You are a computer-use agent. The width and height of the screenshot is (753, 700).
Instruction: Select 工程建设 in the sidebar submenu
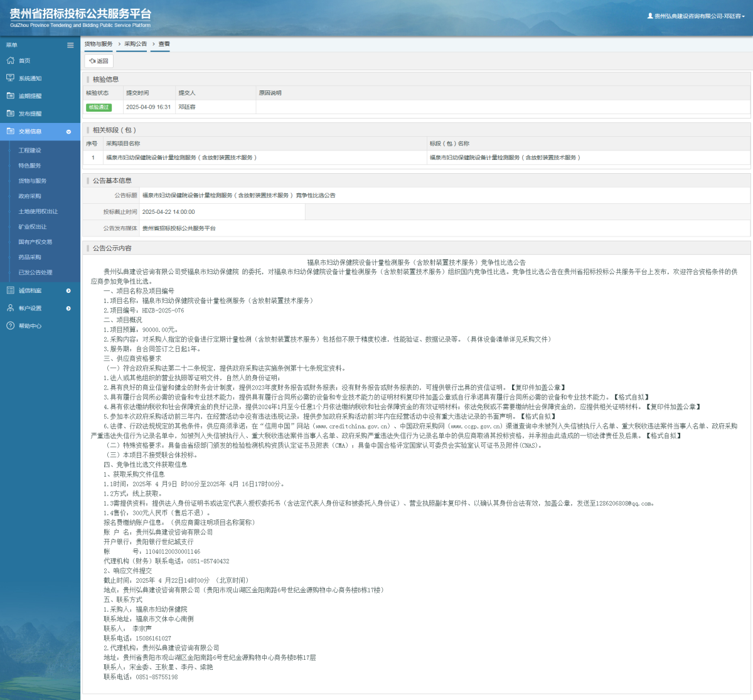(29, 151)
